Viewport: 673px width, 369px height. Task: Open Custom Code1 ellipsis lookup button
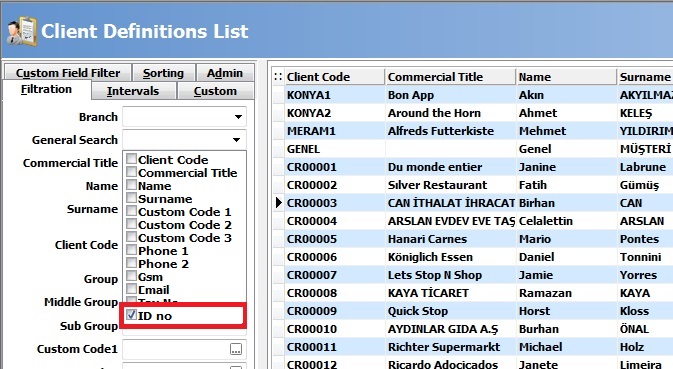(236, 349)
